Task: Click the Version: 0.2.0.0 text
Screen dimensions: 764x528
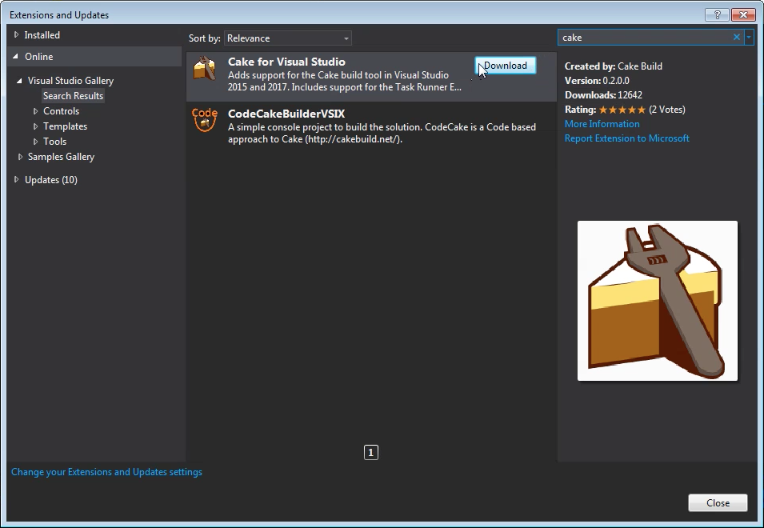Action: pyautogui.click(x=597, y=80)
